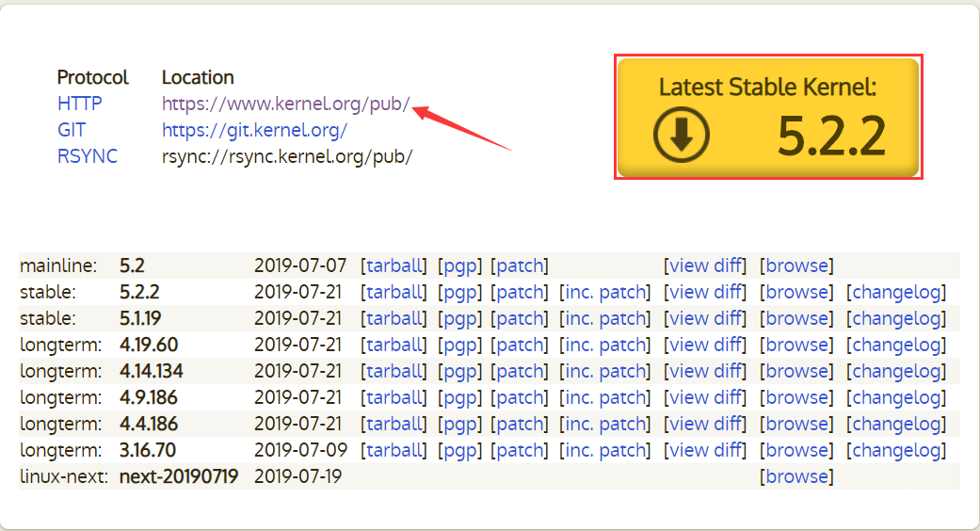This screenshot has height=531, width=980.
Task: Select the 'linux-next:' row label
Action: click(64, 476)
